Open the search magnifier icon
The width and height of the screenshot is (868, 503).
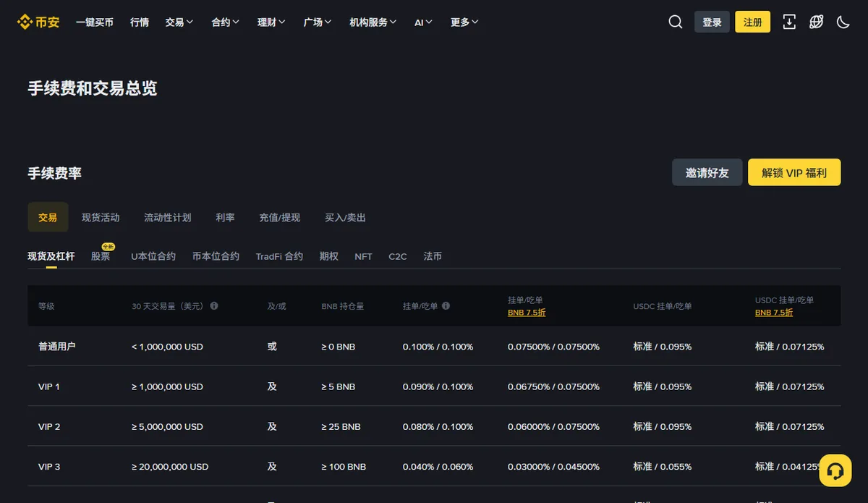676,22
